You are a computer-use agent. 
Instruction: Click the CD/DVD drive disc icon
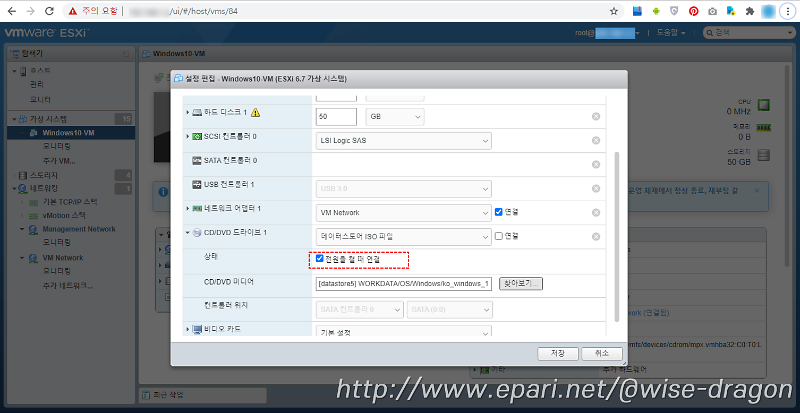click(x=196, y=233)
